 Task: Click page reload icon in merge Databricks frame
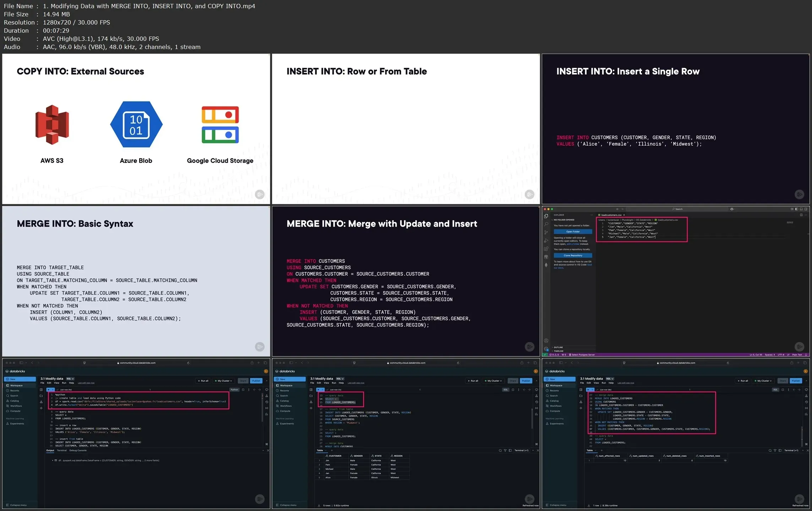pyautogui.click(x=728, y=363)
